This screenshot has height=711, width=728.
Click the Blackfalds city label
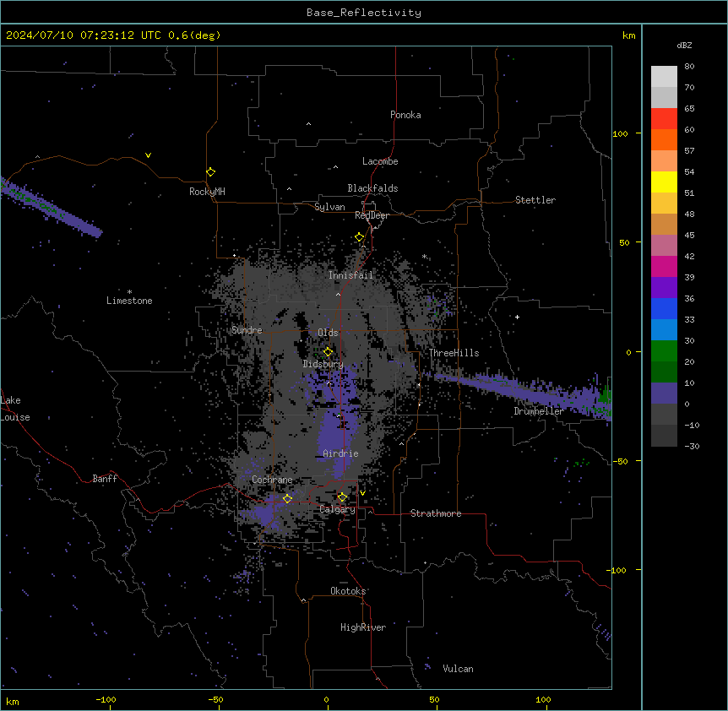tap(372, 188)
